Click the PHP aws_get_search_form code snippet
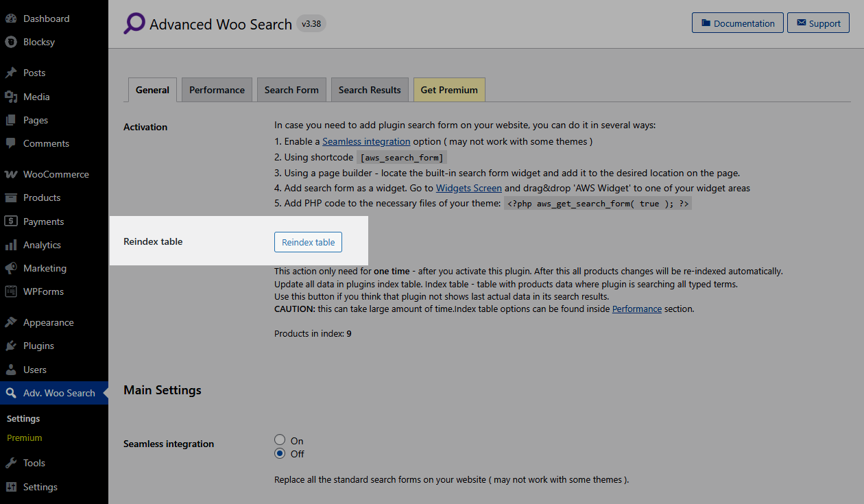The image size is (864, 504). 598,204
